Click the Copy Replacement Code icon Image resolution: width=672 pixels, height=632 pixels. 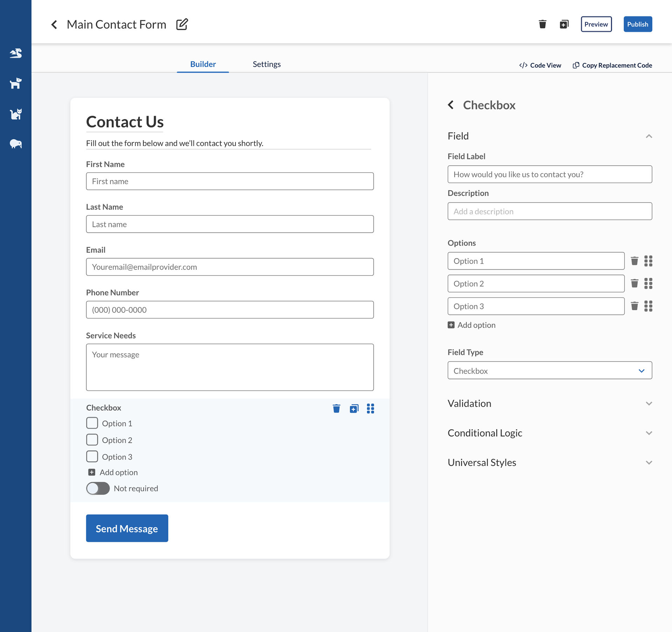576,65
